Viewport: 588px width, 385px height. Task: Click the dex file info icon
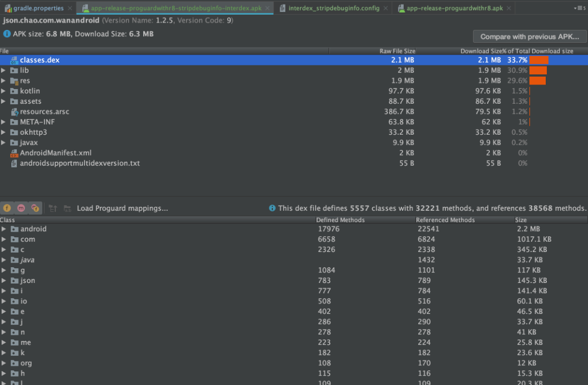pyautogui.click(x=272, y=208)
